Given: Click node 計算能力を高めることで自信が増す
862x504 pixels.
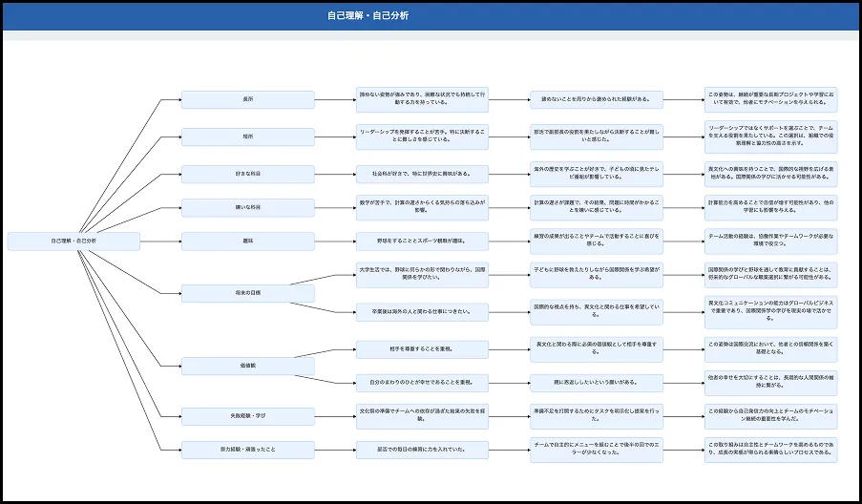Looking at the screenshot, I should pyautogui.click(x=770, y=208).
